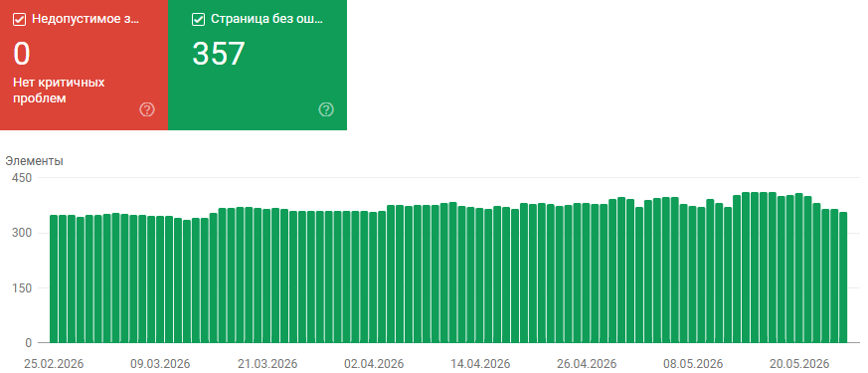
Task: Click the 20.05.2026 date label
Action: coord(800,364)
